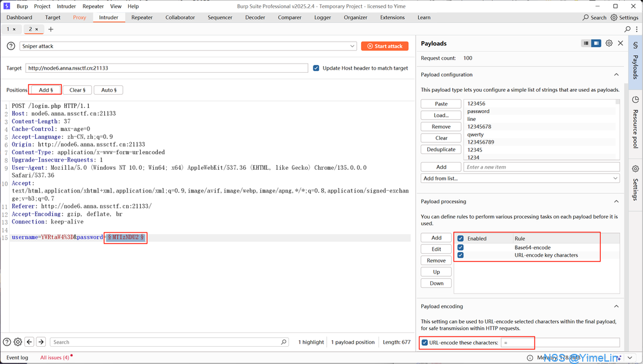This screenshot has height=364, width=643.
Task: Move processing rule Down
Action: coord(436,283)
